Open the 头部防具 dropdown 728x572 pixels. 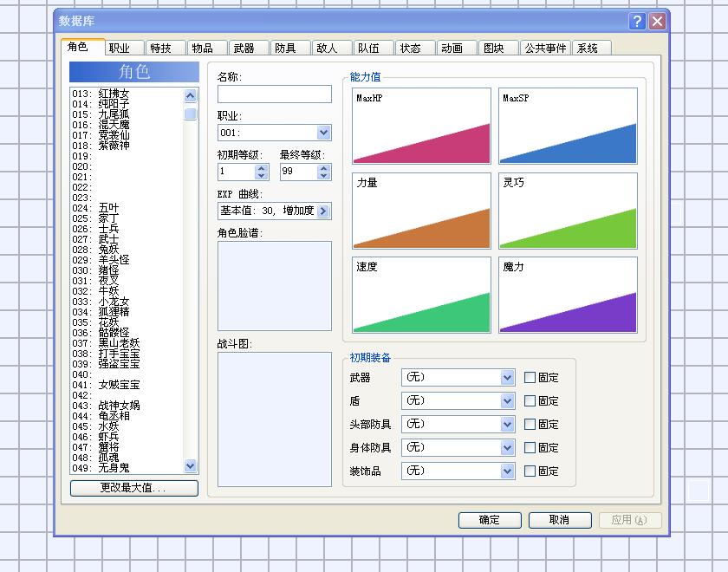tap(508, 424)
